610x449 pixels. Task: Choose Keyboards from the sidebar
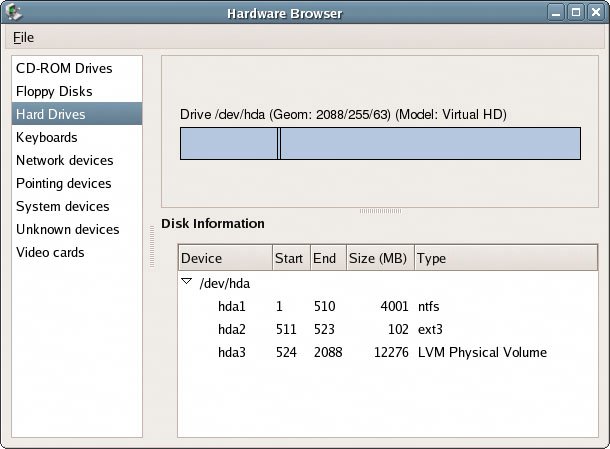coord(46,137)
